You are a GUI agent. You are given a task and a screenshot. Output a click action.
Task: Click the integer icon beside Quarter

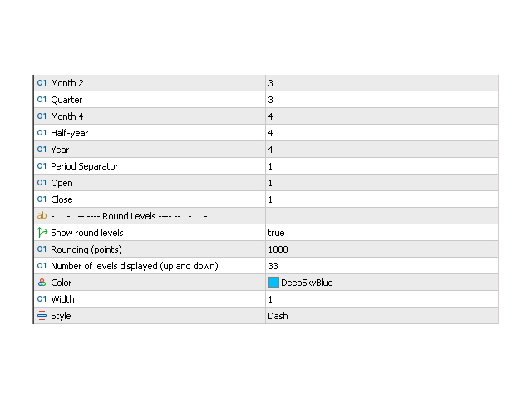42,100
